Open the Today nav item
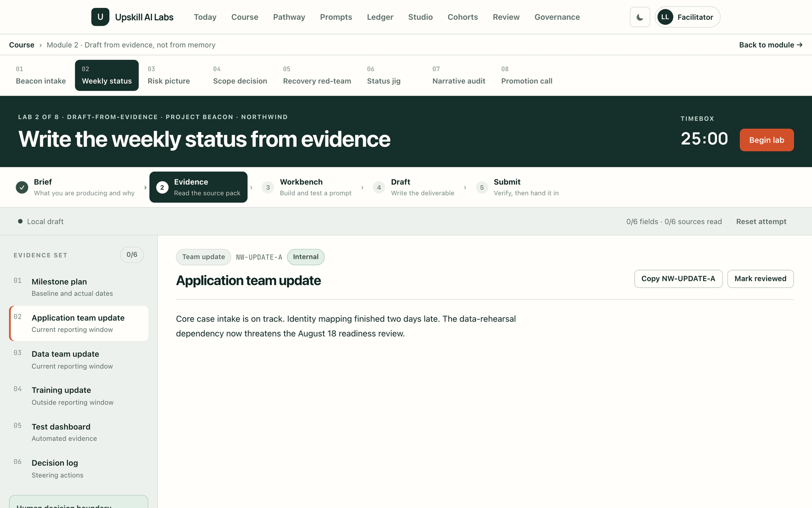 pyautogui.click(x=205, y=17)
